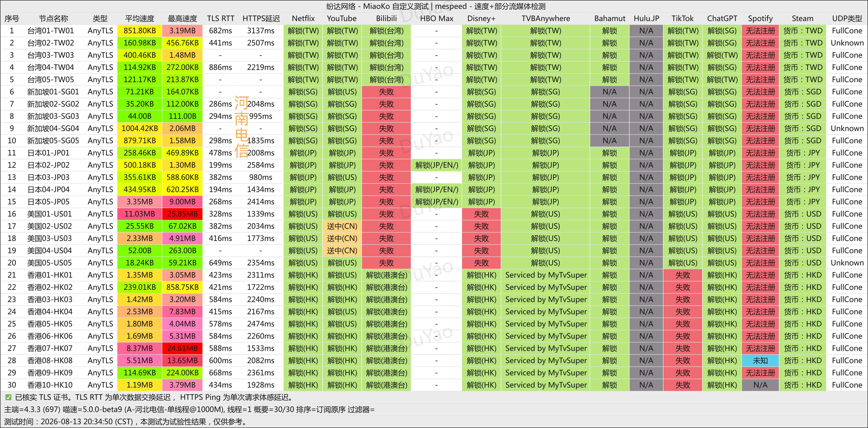Click the 序号 column header
Viewport: 868px width, 428px height.
point(12,19)
